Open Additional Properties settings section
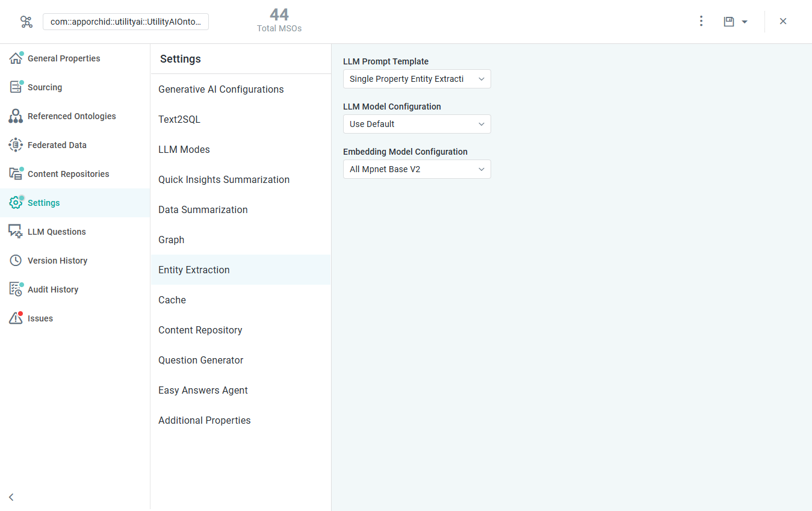The width and height of the screenshot is (812, 511). click(241, 420)
